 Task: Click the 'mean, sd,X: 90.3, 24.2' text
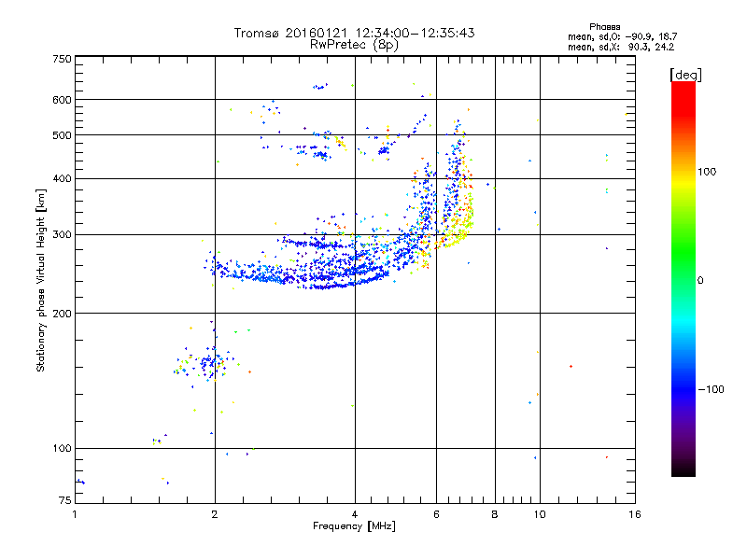pos(621,47)
